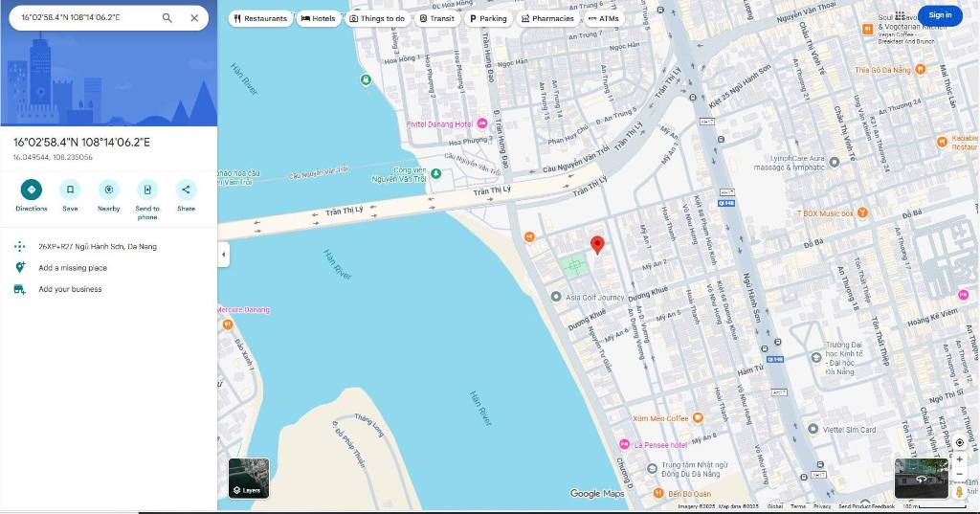980x514 pixels.
Task: Collapse the side panel arrow
Action: [223, 255]
